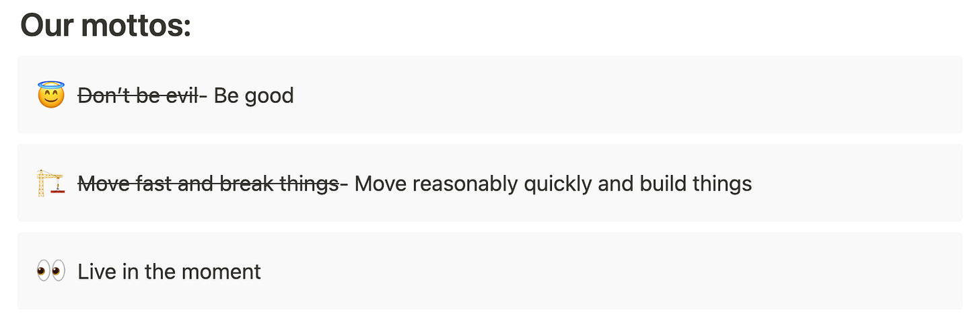Viewport: 980px width, 323px height.
Task: Click the eyes emoji icon
Action: [50, 271]
